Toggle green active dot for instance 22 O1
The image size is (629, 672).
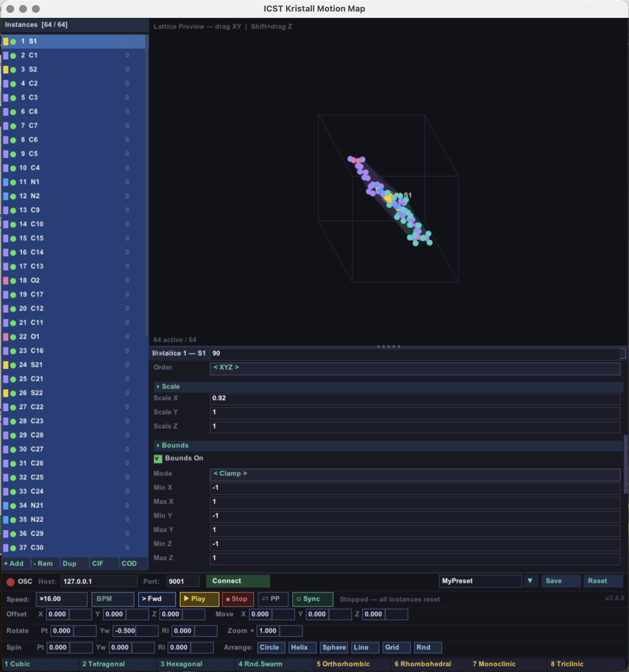click(13, 337)
